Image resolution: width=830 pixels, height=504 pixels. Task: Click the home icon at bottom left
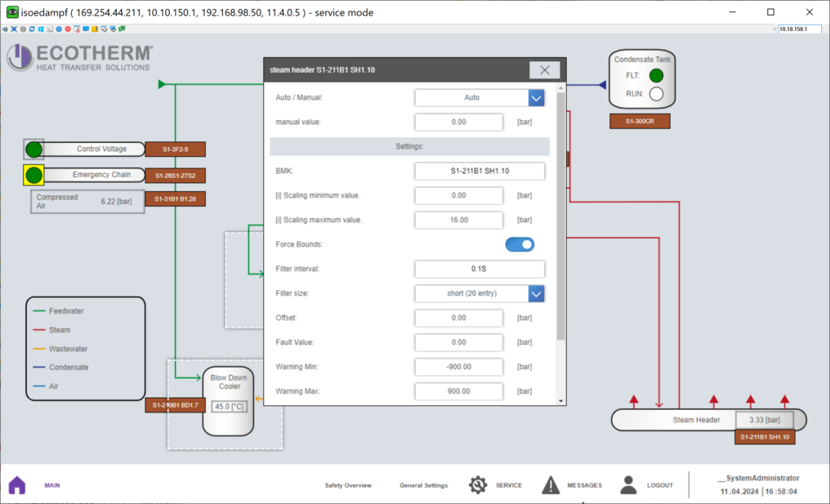[17, 484]
